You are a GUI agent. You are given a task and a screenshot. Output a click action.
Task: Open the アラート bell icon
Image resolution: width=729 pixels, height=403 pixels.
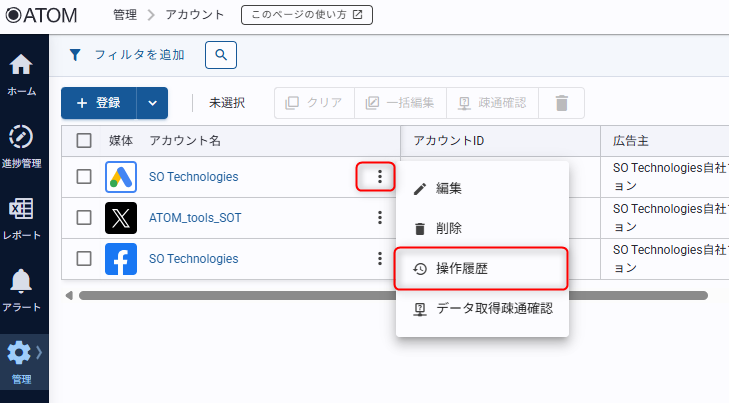click(21, 282)
